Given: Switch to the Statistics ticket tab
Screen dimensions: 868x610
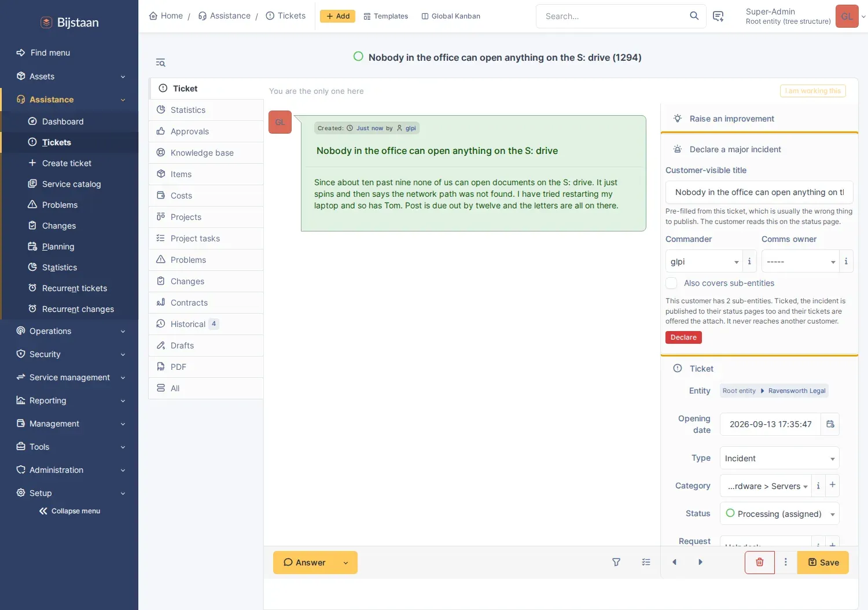Looking at the screenshot, I should point(206,110).
